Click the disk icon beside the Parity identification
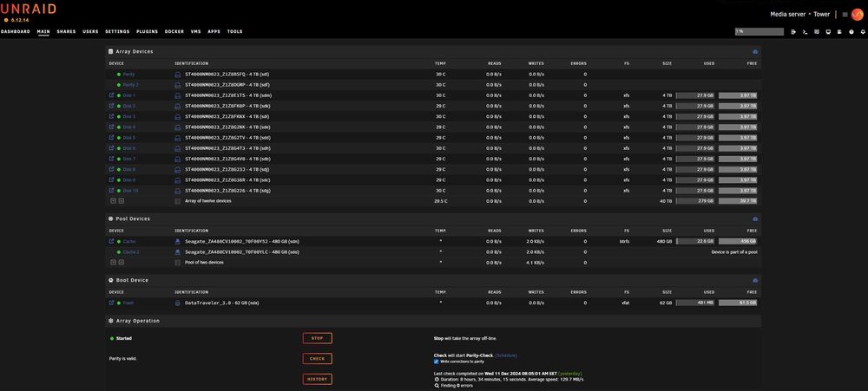The image size is (868, 391). [x=178, y=74]
